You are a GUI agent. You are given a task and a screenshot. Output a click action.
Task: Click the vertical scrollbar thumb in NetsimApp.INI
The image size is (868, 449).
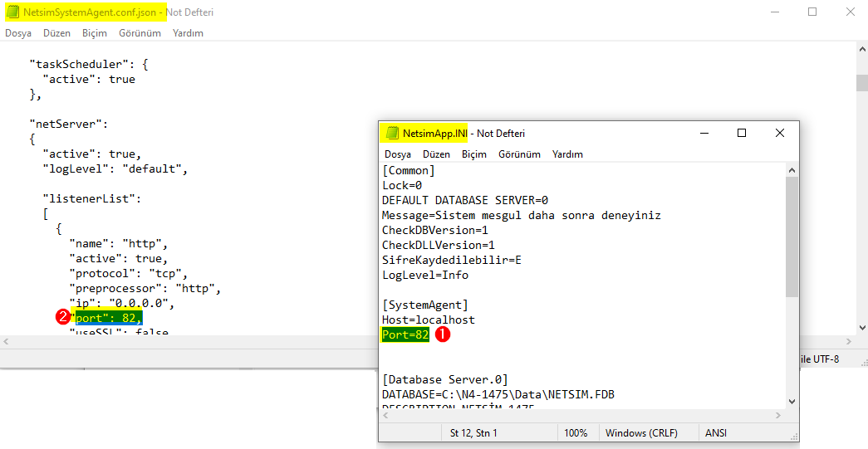[x=792, y=236]
